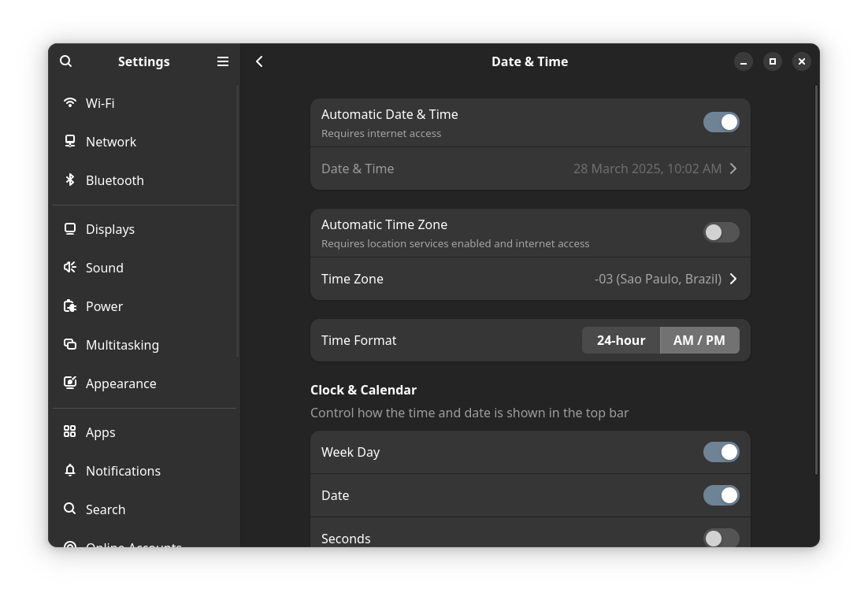Select the 24-hour time format

621,340
